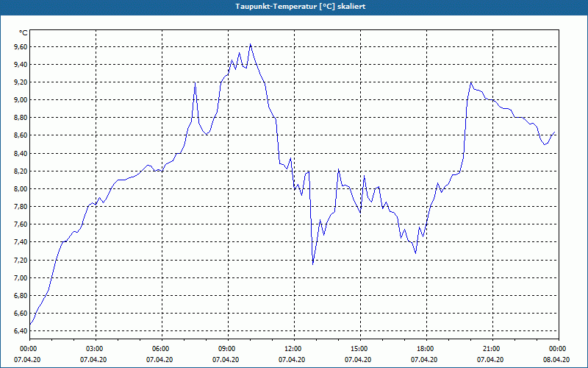Click the 7,60 y-axis label

pyautogui.click(x=21, y=224)
